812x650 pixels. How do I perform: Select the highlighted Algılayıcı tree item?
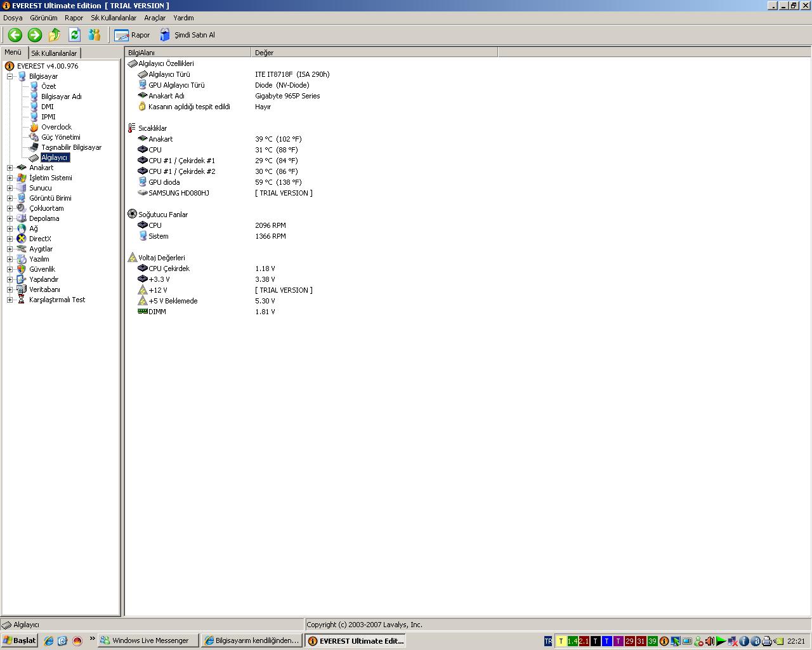pyautogui.click(x=55, y=157)
